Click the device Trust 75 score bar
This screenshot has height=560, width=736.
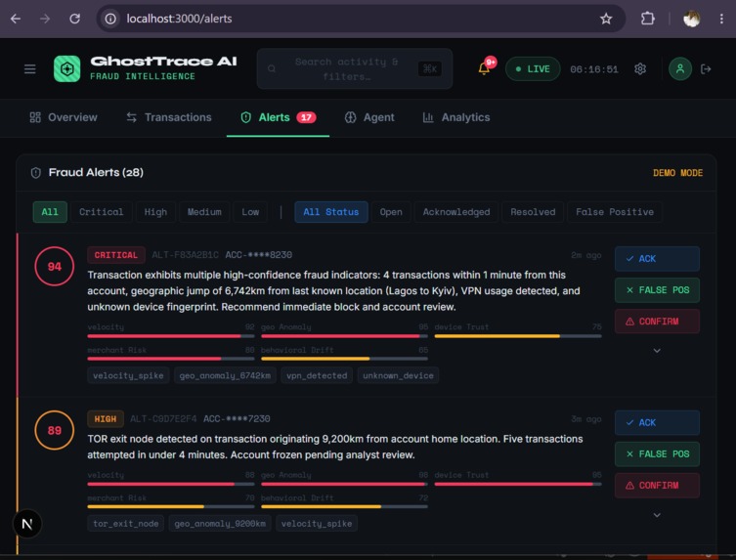tap(518, 336)
